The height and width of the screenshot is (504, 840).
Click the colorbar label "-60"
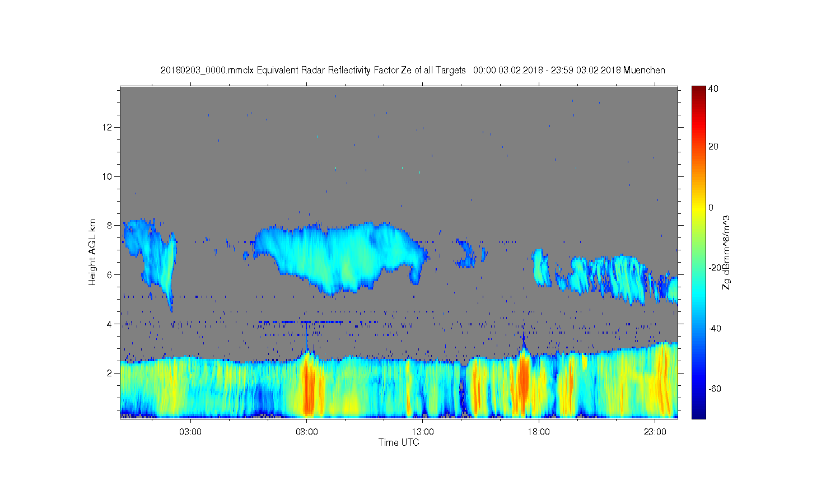(x=715, y=389)
